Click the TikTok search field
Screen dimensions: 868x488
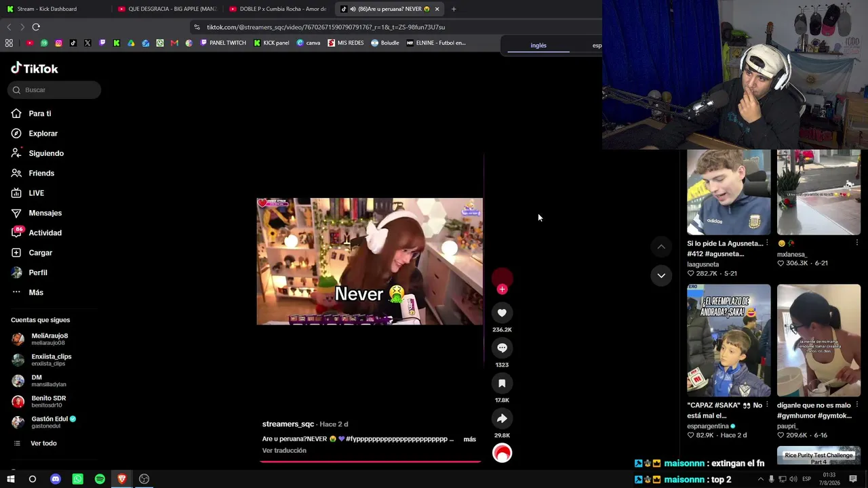pyautogui.click(x=54, y=90)
